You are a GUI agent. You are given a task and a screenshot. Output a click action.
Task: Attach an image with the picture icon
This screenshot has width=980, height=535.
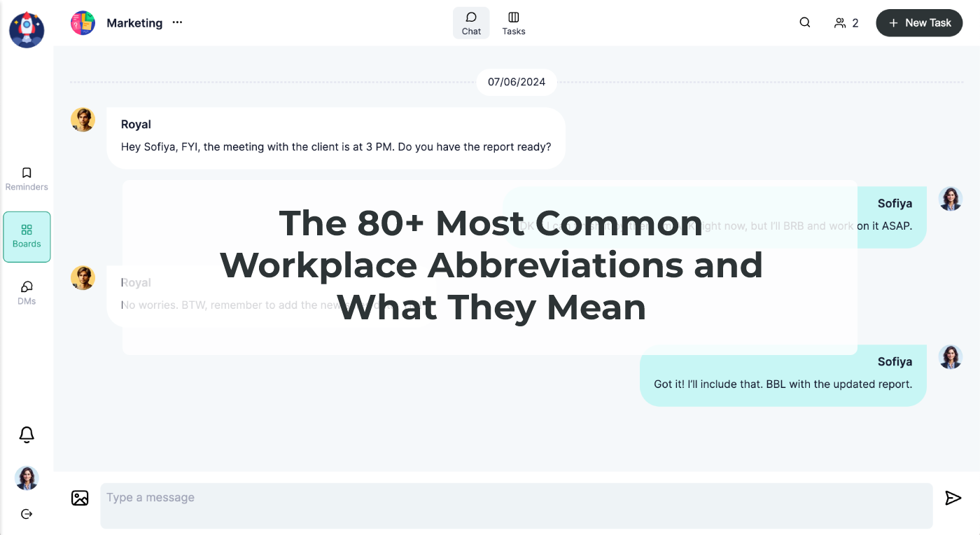(80, 497)
